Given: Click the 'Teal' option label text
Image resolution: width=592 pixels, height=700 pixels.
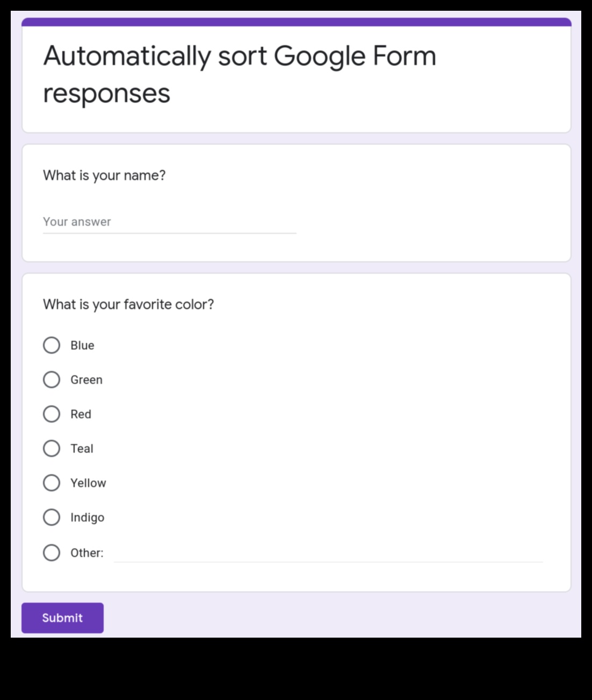Looking at the screenshot, I should pyautogui.click(x=82, y=448).
